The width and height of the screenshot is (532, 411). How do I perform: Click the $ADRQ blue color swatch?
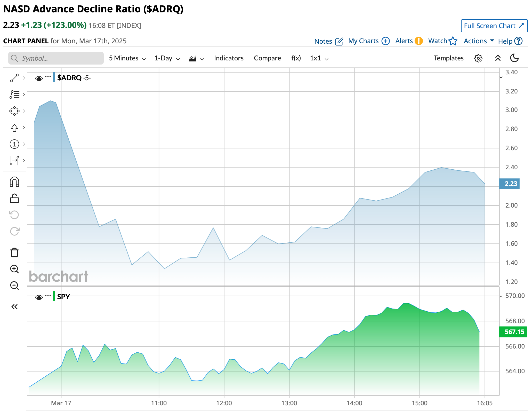pyautogui.click(x=54, y=77)
